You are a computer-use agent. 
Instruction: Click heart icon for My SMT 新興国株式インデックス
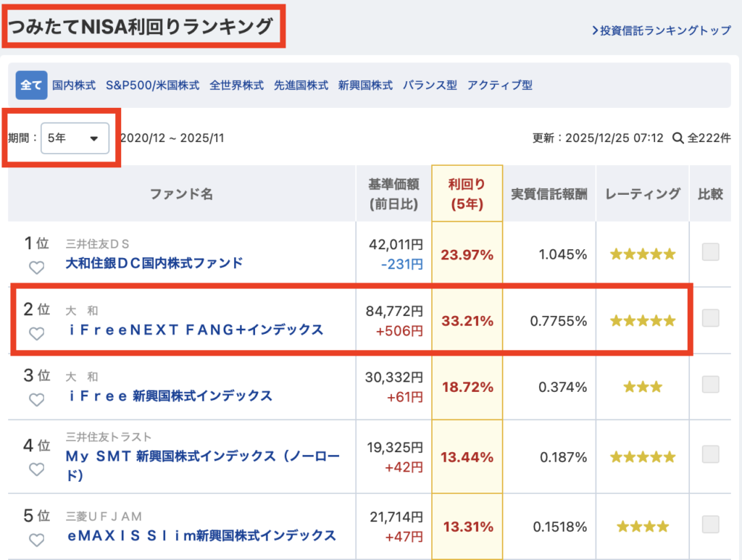[x=36, y=469]
